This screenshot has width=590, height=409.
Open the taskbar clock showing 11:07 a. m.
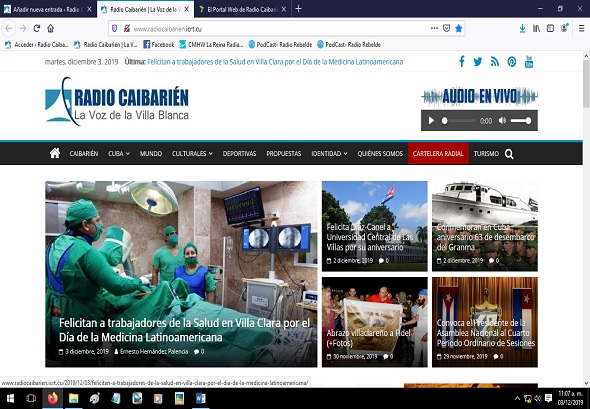coord(570,398)
